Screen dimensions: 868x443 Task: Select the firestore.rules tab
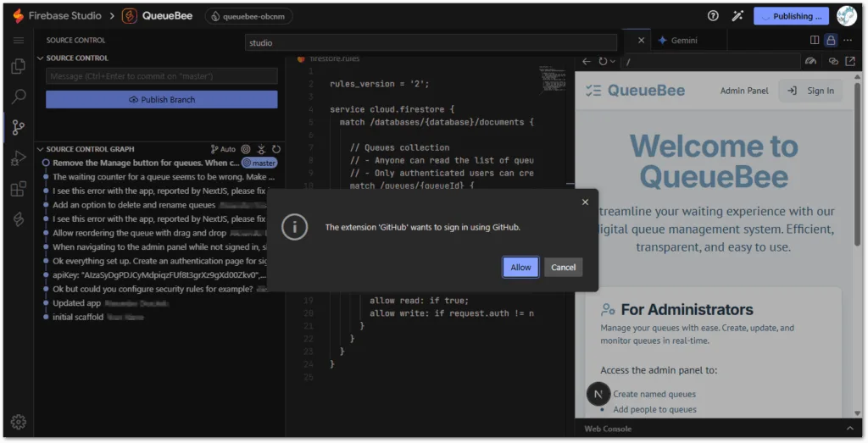click(x=330, y=58)
